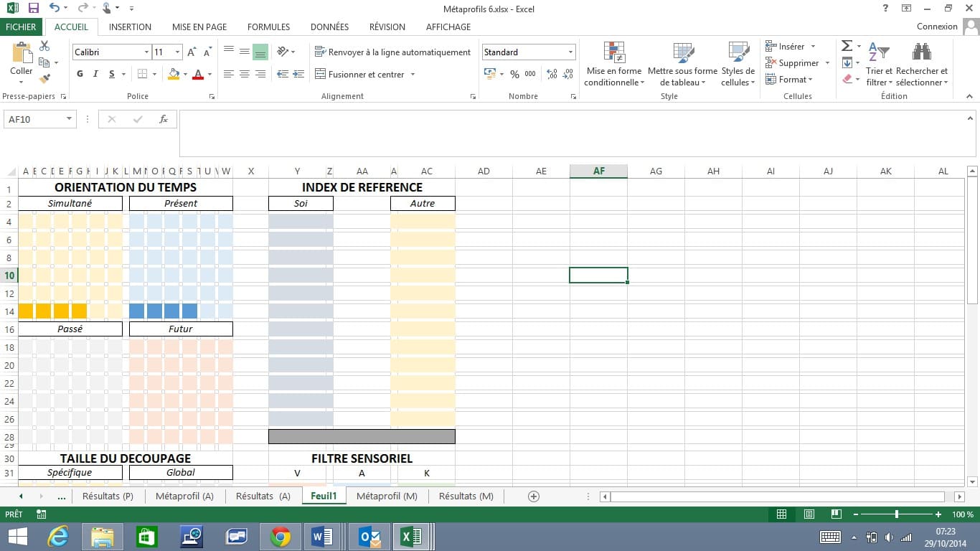The width and height of the screenshot is (980, 551).
Task: Click the format painter brush icon
Action: point(45,78)
